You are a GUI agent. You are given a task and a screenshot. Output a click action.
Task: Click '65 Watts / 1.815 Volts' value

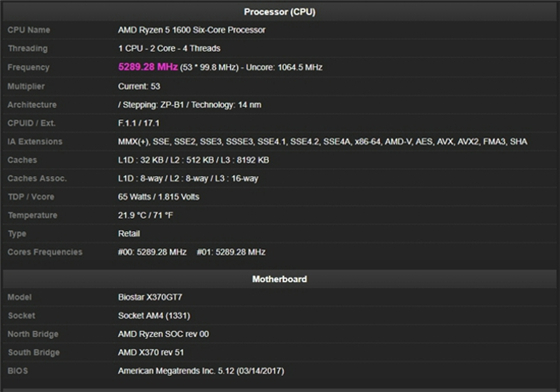pyautogui.click(x=159, y=197)
